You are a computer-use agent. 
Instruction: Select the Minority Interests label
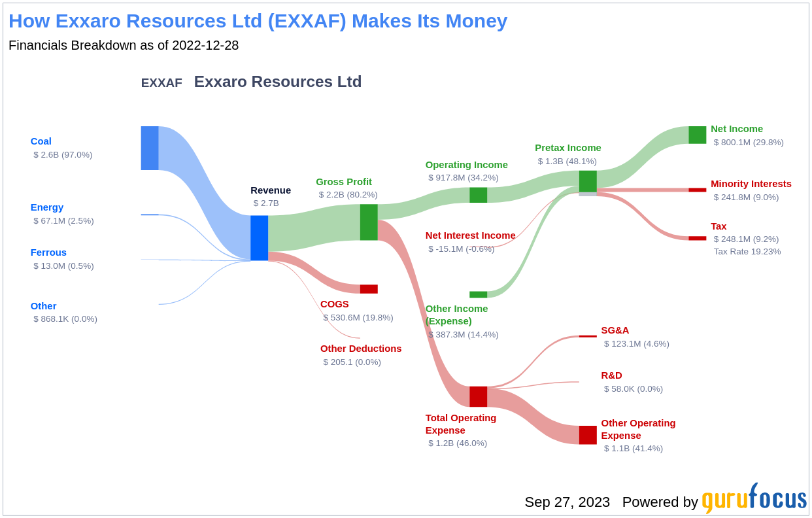pos(751,184)
